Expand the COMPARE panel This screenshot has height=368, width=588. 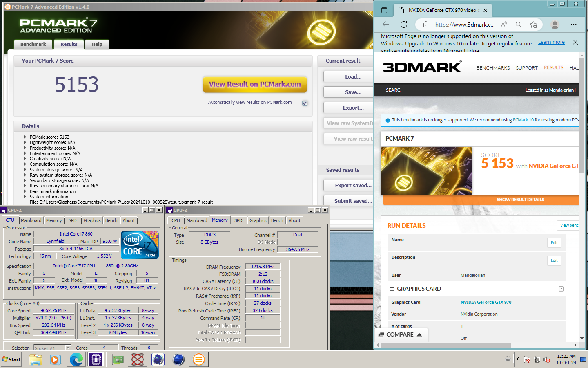pos(401,334)
